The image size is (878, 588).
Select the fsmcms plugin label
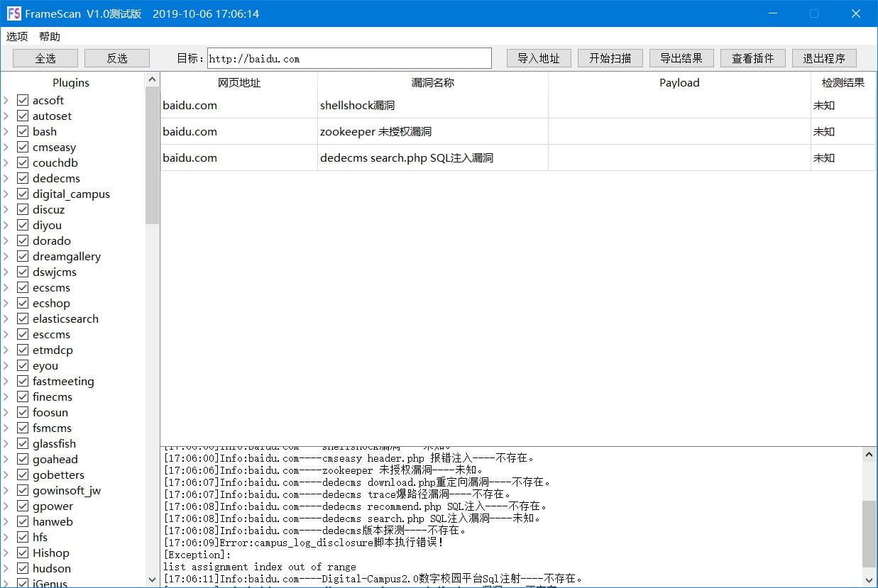pos(52,428)
